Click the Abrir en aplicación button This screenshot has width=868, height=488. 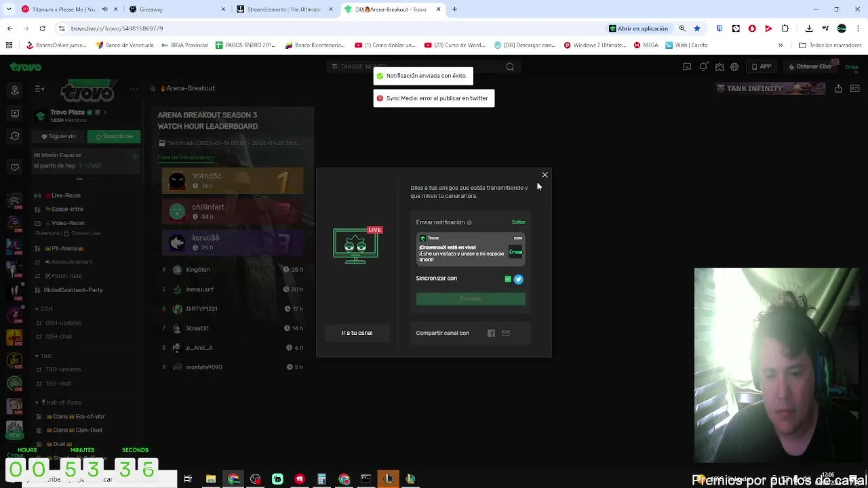639,28
